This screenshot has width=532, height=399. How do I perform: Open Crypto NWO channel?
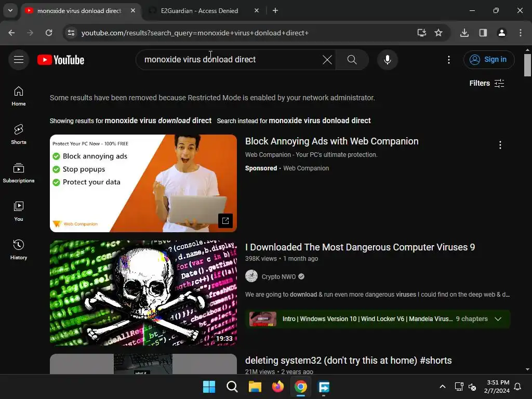[x=278, y=277]
